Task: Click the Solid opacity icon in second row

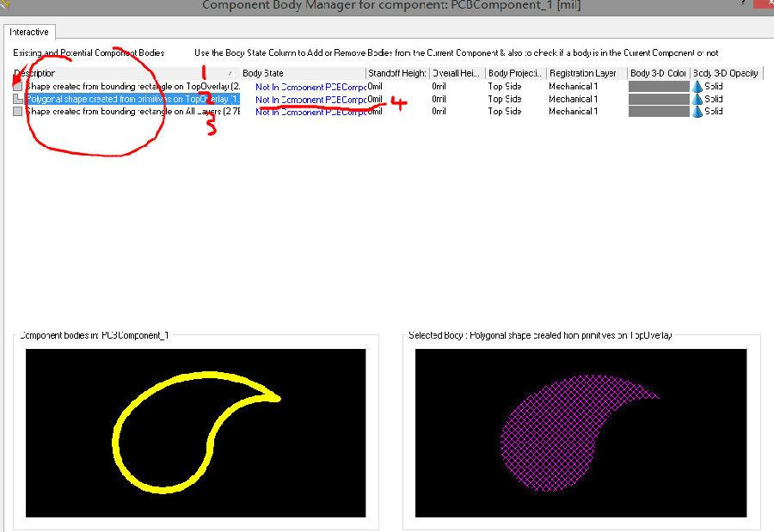Action: point(697,99)
